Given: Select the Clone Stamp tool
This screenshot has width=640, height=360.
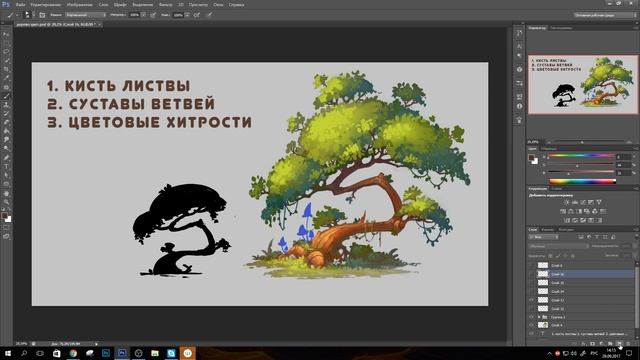Looking at the screenshot, I should (x=6, y=105).
